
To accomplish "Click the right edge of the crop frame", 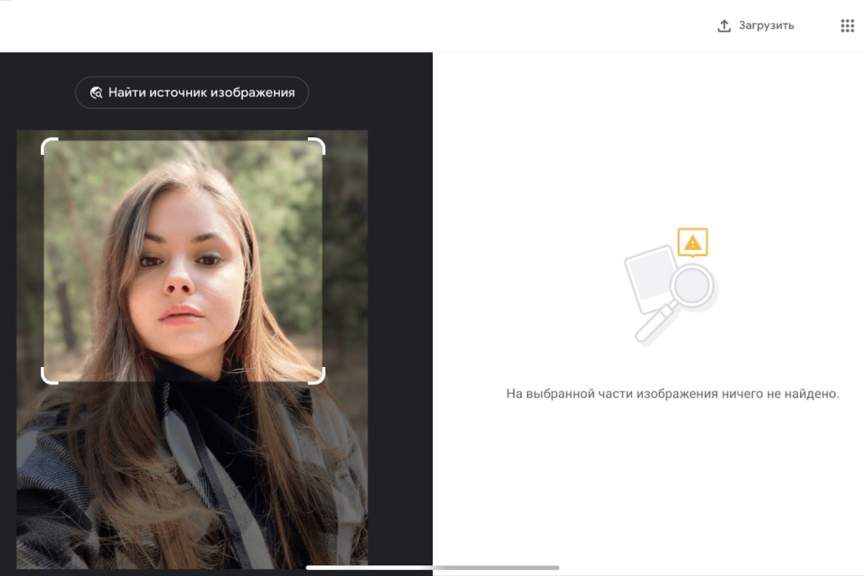I will pos(324,260).
